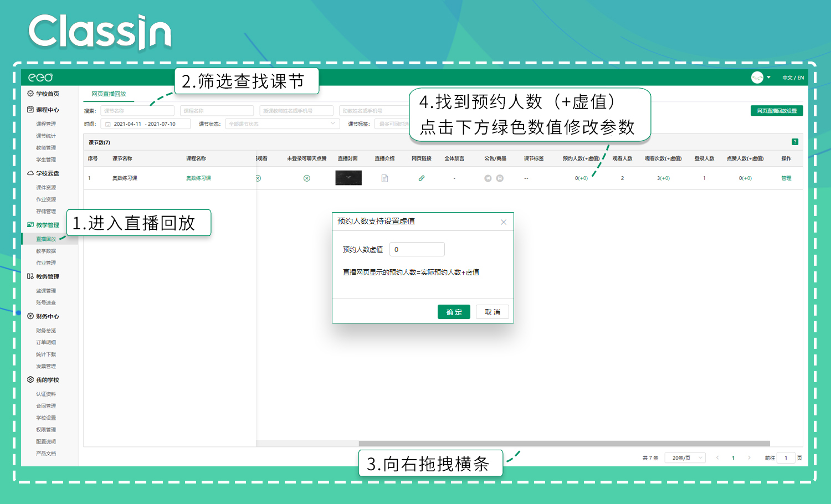The image size is (831, 504).
Task: Confirm with the 确定 button
Action: 454,312
